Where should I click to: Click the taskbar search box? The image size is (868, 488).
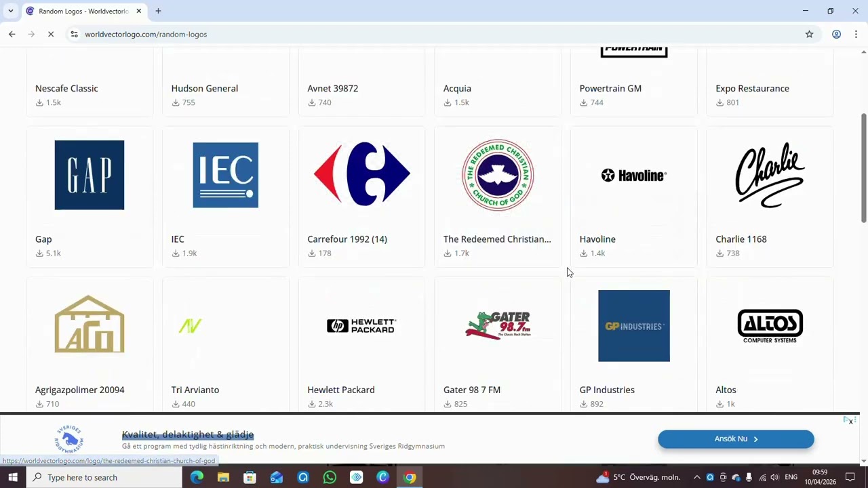(104, 477)
